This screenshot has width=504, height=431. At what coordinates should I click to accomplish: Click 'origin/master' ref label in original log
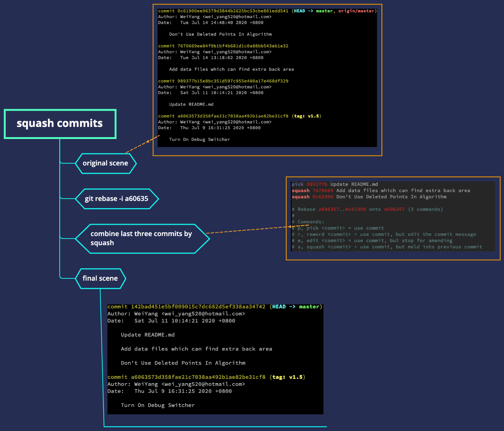(356, 11)
